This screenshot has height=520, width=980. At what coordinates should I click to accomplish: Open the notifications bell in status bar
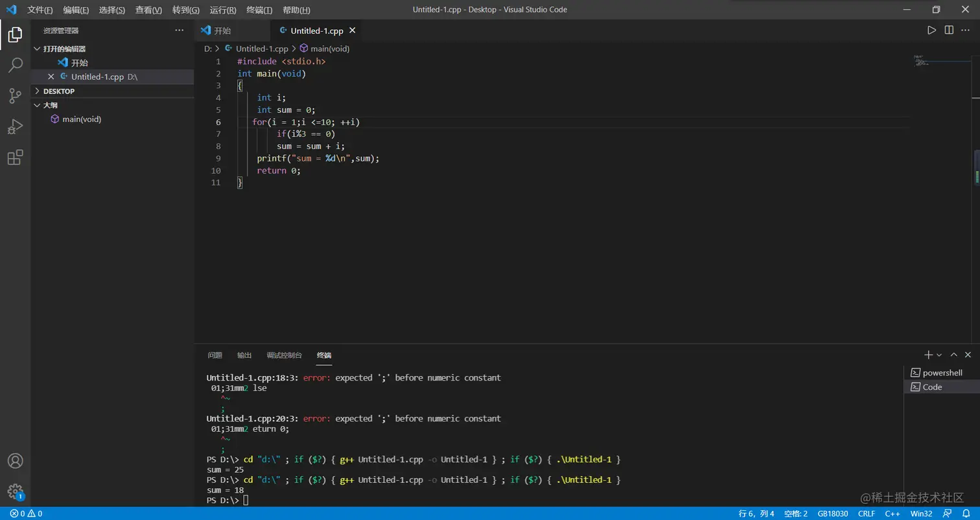pyautogui.click(x=966, y=514)
